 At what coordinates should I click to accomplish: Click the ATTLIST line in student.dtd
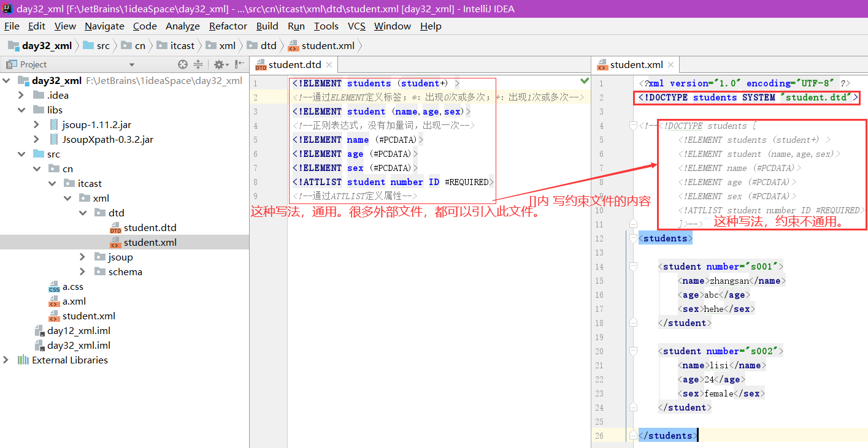393,182
